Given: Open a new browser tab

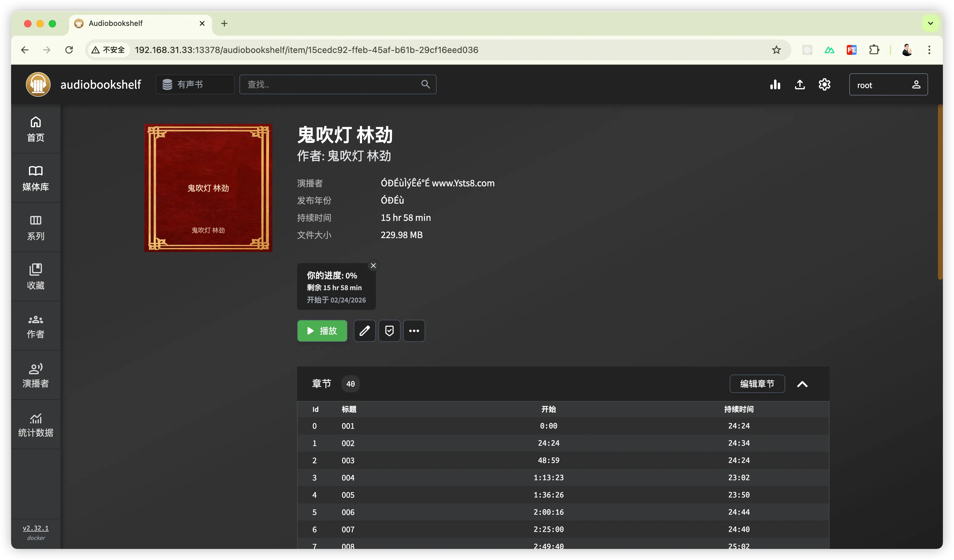Looking at the screenshot, I should tap(224, 23).
